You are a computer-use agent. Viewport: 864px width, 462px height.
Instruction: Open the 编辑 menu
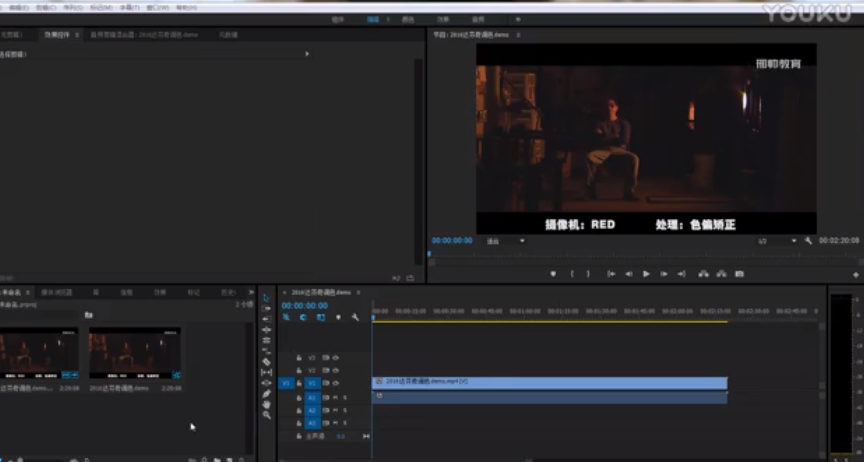click(18, 8)
